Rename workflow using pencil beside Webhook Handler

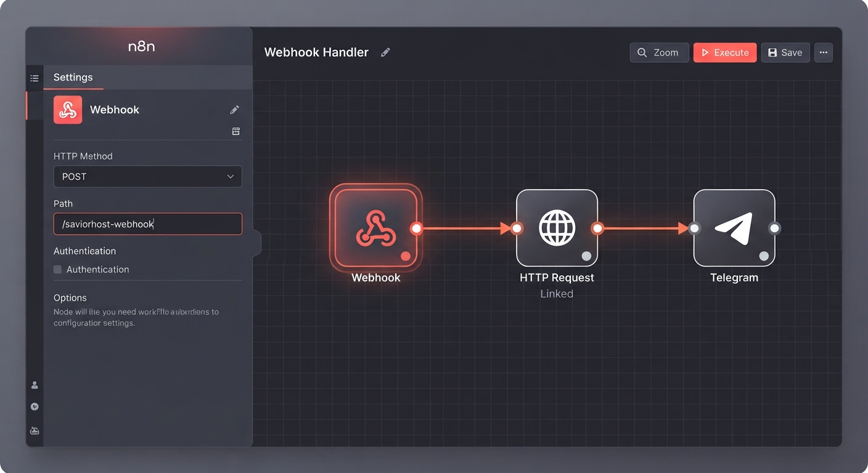[x=385, y=52]
